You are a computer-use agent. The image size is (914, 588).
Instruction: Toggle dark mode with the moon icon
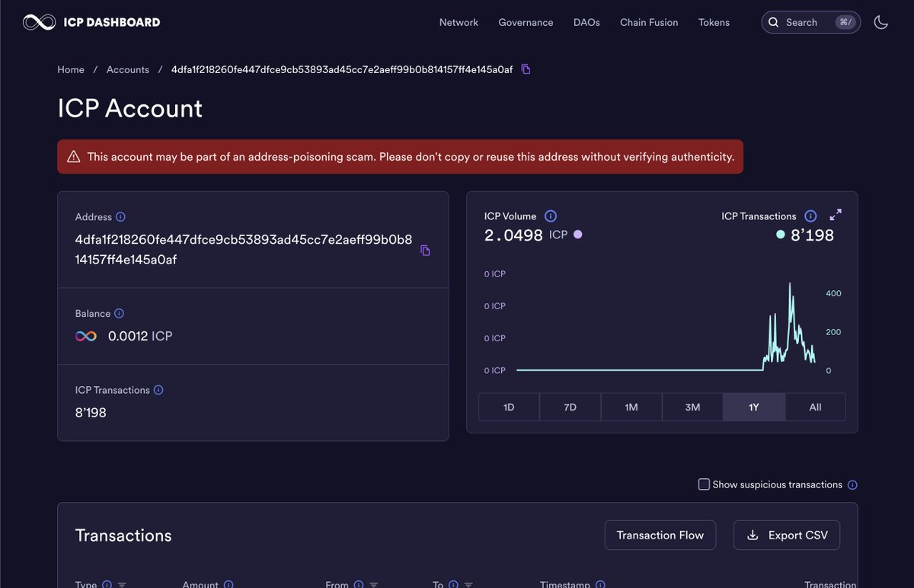[881, 22]
